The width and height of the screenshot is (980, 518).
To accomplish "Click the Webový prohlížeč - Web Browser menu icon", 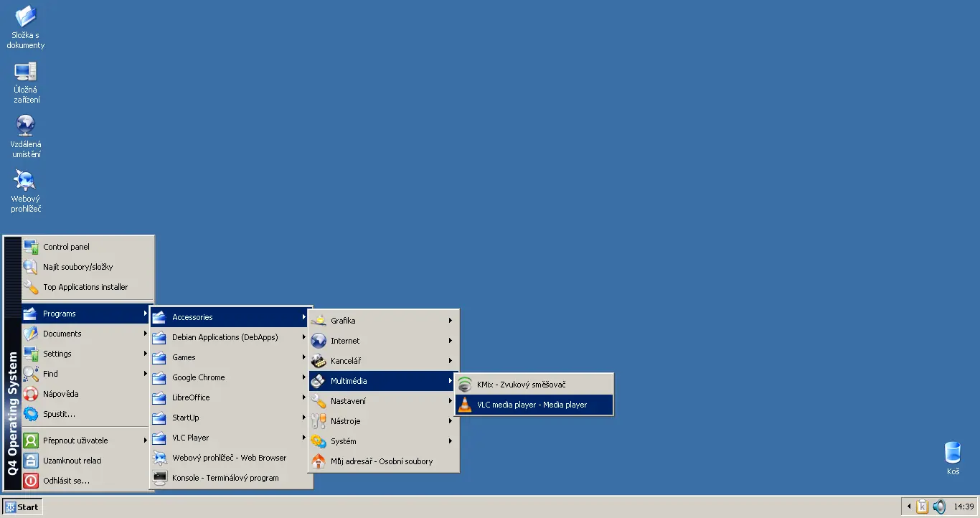I will (x=160, y=458).
